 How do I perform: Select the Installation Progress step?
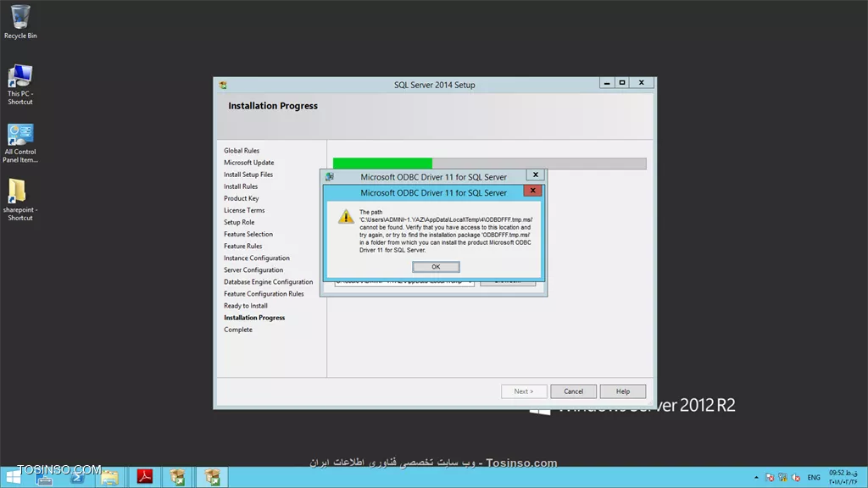pos(254,318)
